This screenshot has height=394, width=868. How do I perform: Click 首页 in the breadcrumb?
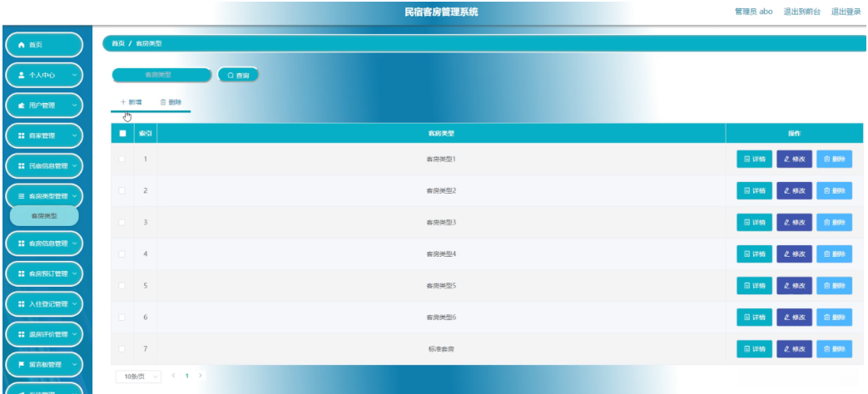[118, 43]
